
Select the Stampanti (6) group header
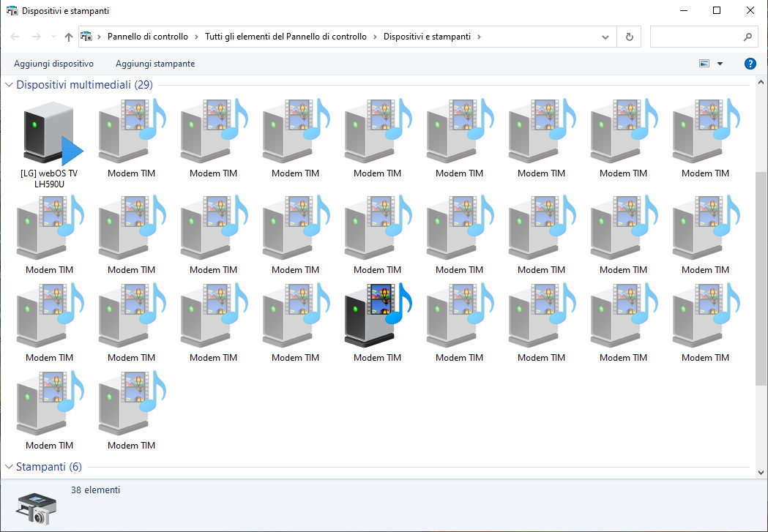pyautogui.click(x=49, y=467)
